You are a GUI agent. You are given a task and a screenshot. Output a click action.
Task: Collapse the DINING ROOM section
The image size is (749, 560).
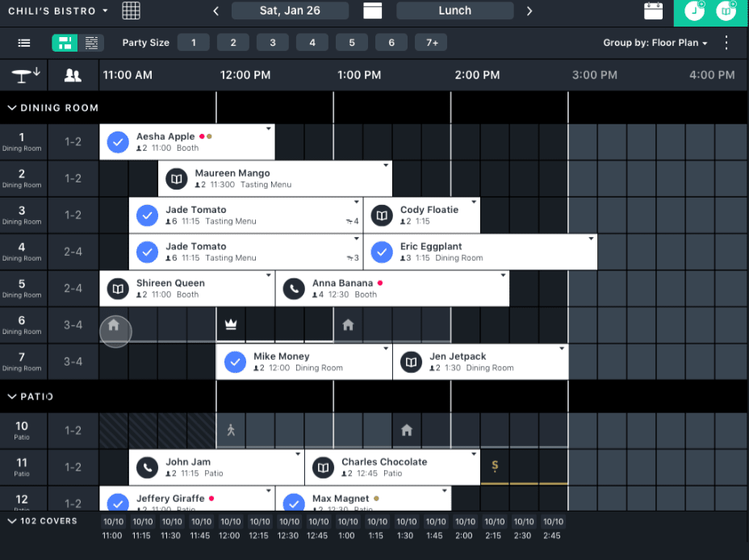pos(12,107)
